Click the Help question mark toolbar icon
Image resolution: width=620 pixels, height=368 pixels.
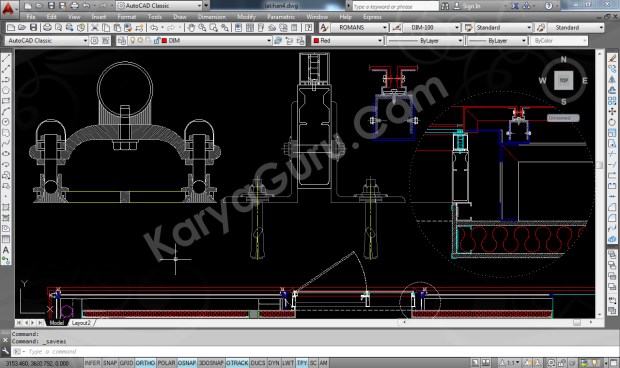(308, 28)
